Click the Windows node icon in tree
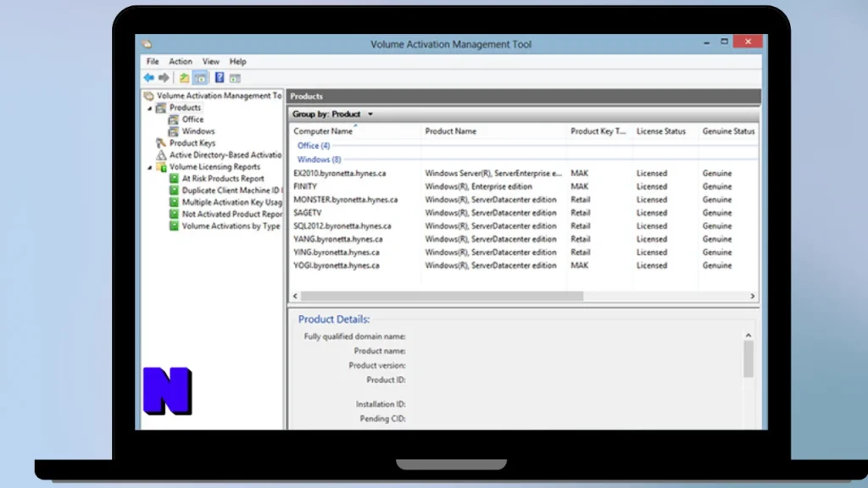This screenshot has height=488, width=868. 173,131
